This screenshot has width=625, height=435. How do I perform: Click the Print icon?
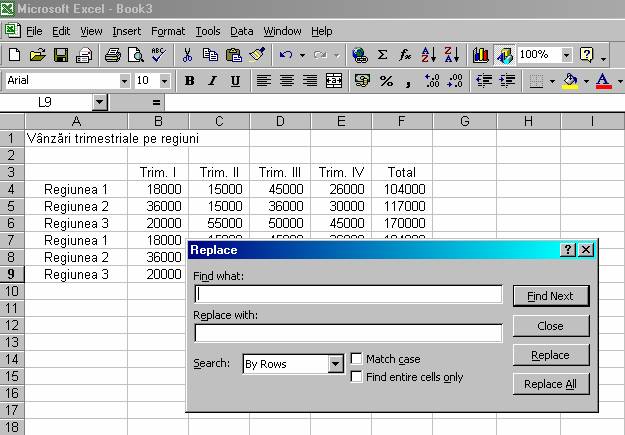pyautogui.click(x=113, y=55)
